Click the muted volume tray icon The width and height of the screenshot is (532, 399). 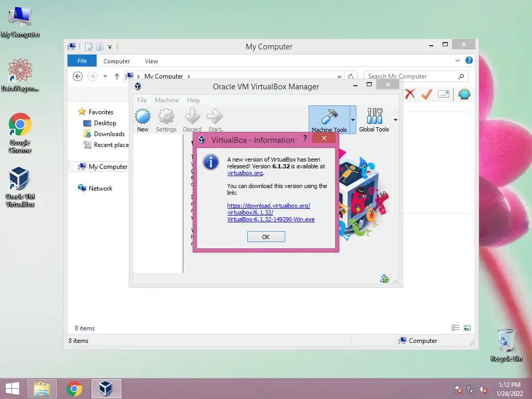click(x=483, y=389)
